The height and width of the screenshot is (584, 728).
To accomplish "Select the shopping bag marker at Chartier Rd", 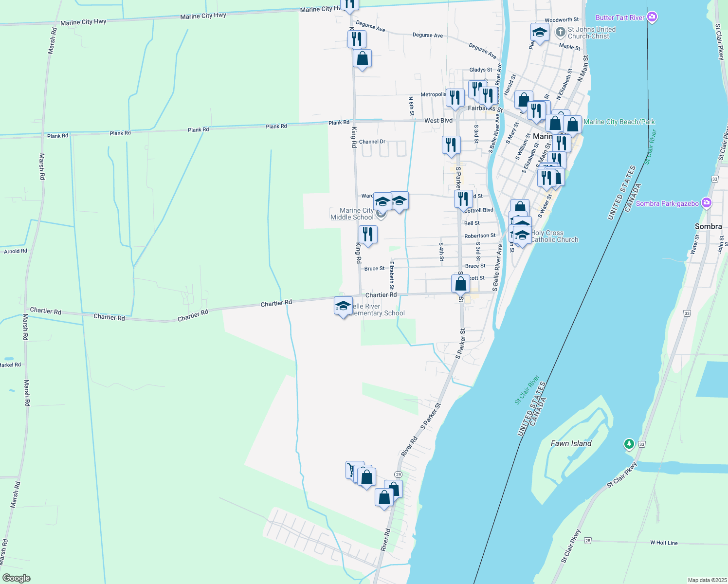I will click(x=460, y=284).
